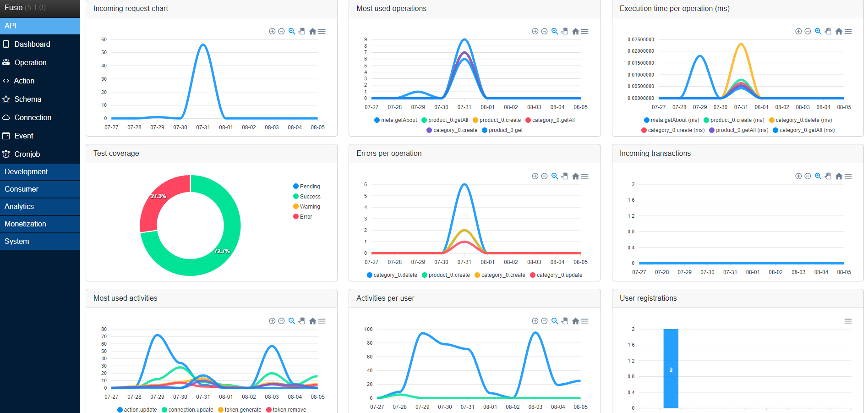The width and height of the screenshot is (868, 413).
Task: Open hamburger menu of Incoming request chart
Action: pyautogui.click(x=322, y=31)
